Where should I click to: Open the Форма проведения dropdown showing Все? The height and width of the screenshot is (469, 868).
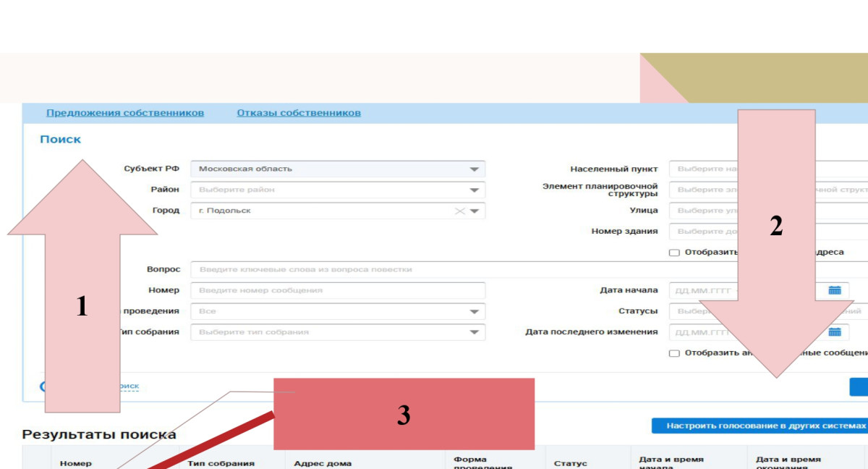(474, 311)
